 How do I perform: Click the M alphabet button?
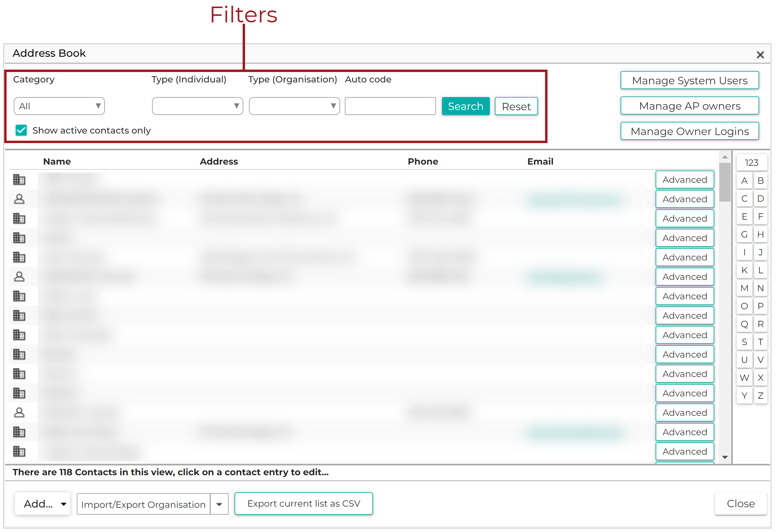click(x=744, y=288)
